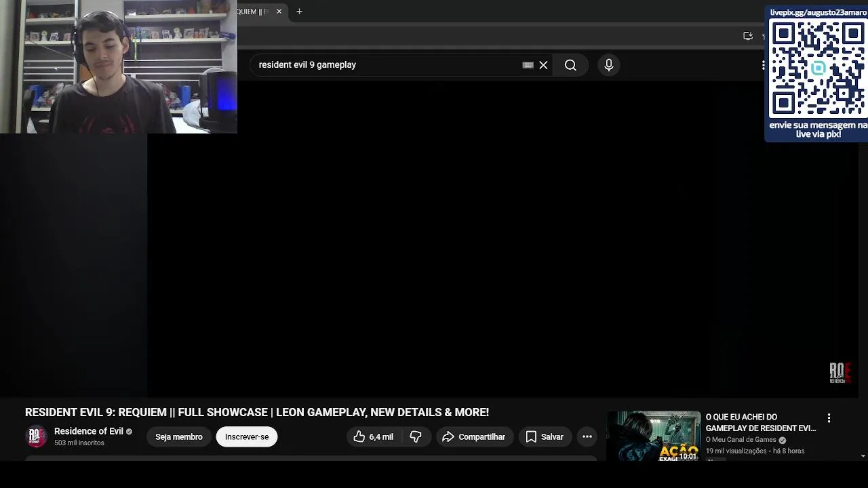Like the video (6,4 mil)
The width and height of the screenshot is (868, 488).
click(373, 437)
